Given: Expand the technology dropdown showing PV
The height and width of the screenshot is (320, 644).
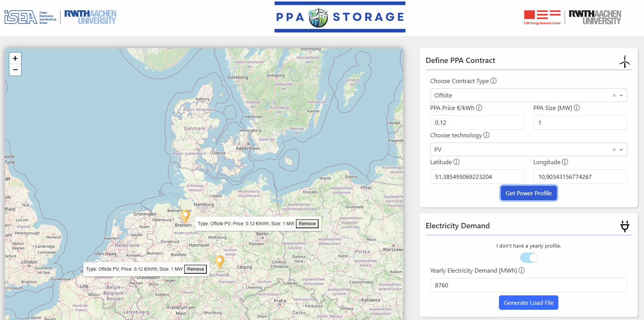Looking at the screenshot, I should (621, 150).
